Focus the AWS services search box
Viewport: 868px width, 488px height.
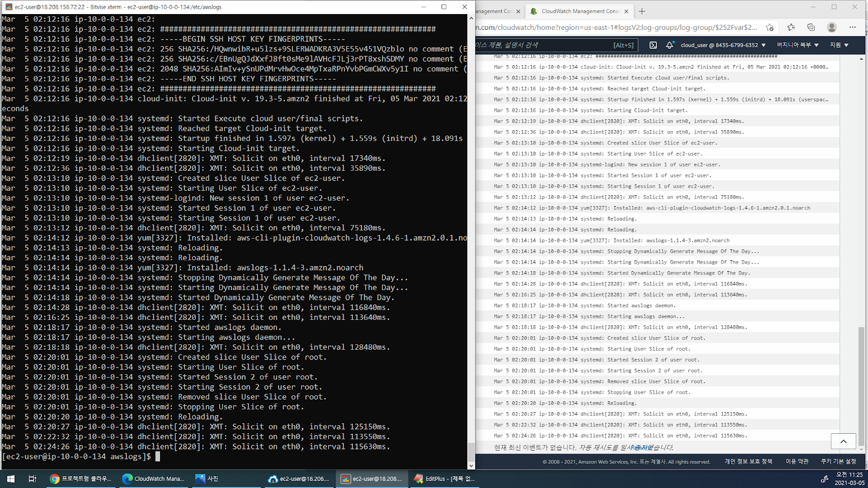click(x=556, y=45)
